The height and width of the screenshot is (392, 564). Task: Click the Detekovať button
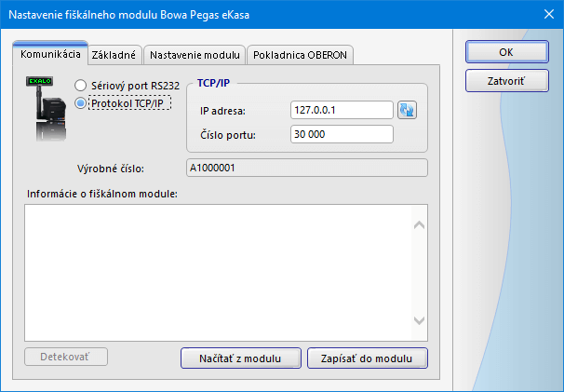[66, 358]
